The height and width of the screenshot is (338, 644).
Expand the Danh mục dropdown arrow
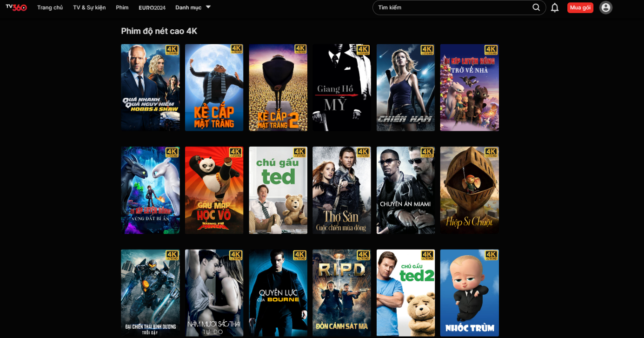pyautogui.click(x=208, y=7)
